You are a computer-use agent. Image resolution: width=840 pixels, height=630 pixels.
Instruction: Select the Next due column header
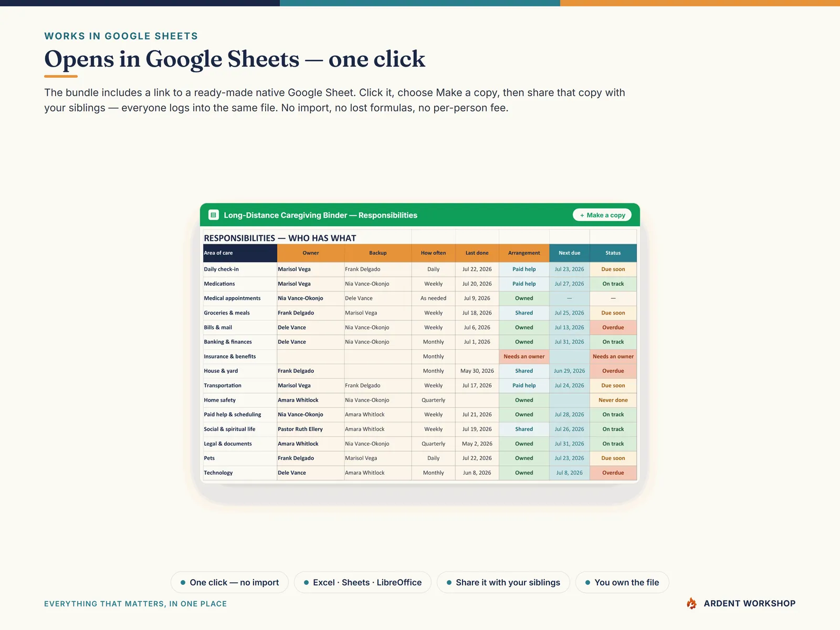[570, 253]
